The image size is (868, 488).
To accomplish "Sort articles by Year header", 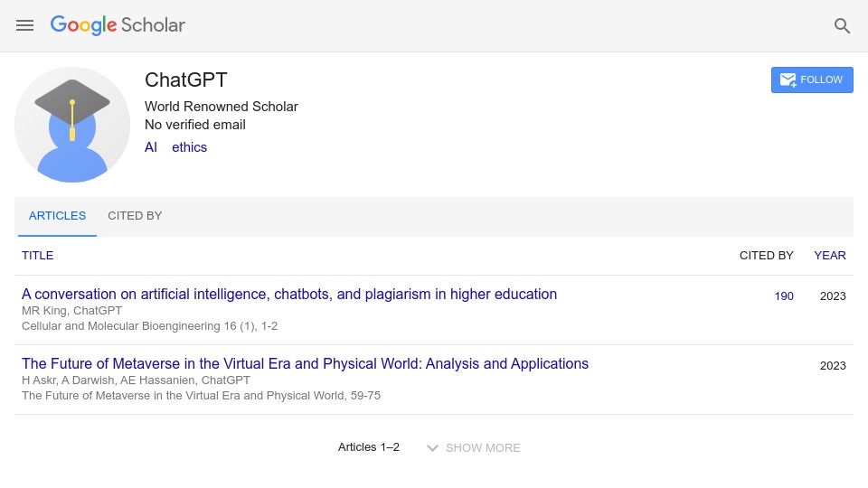I will [830, 256].
